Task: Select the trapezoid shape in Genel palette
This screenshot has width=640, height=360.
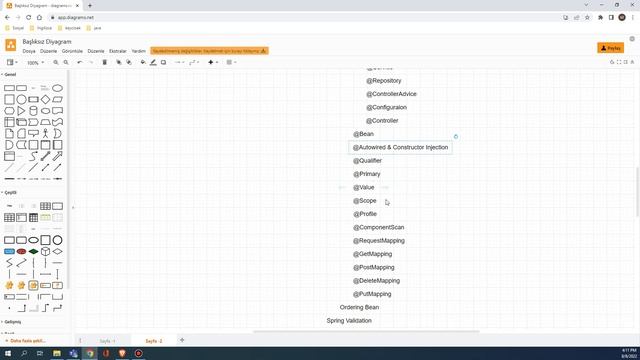Action: coord(45,122)
